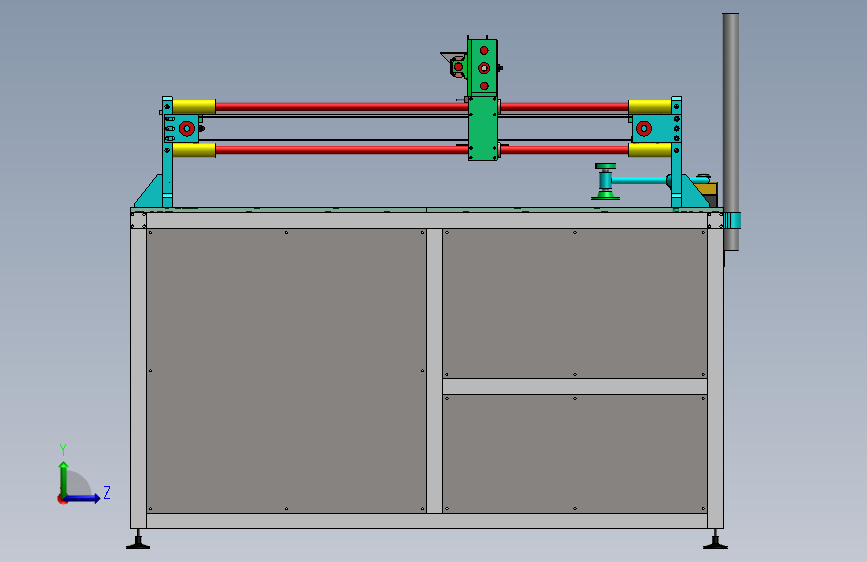Select the upper-left yellow rod sleeve
The height and width of the screenshot is (562, 867).
(194, 107)
